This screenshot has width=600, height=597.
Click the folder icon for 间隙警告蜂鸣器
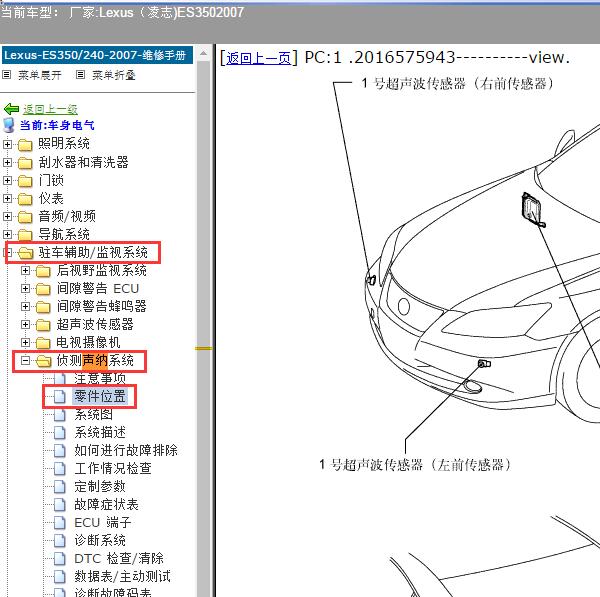click(x=43, y=307)
